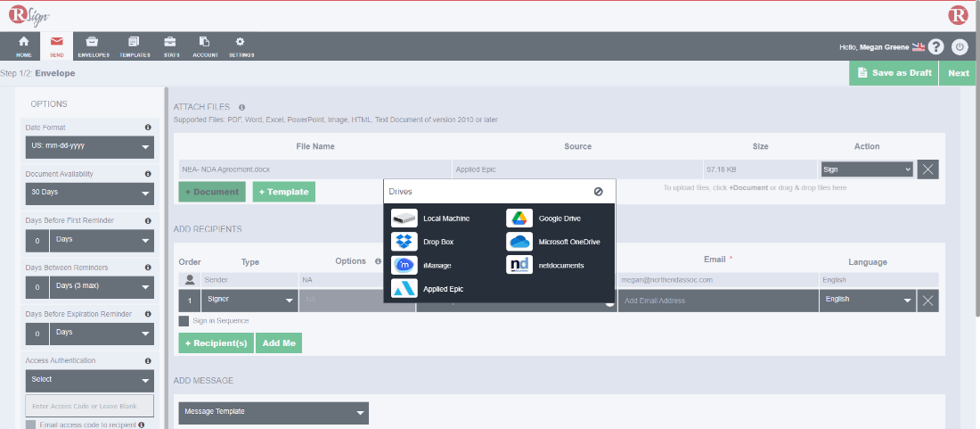This screenshot has height=429, width=980.
Task: Show info for Days Before First Reminder
Action: pos(148,221)
